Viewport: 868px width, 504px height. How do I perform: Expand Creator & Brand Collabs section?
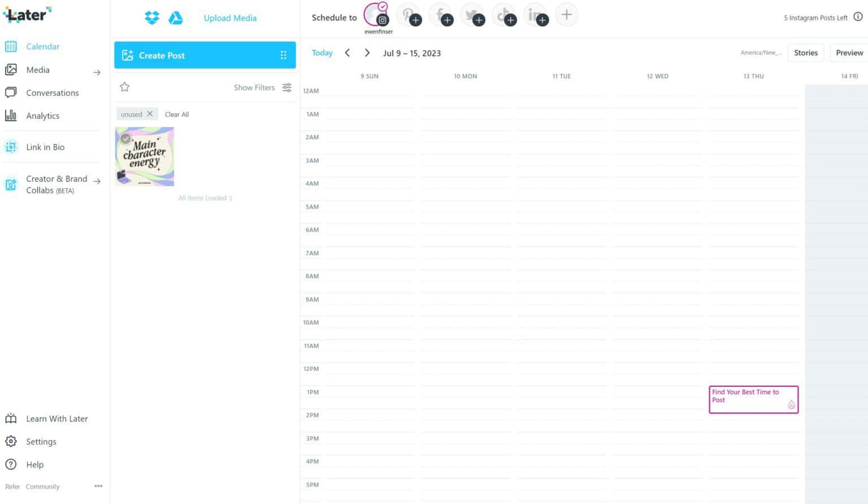click(97, 181)
